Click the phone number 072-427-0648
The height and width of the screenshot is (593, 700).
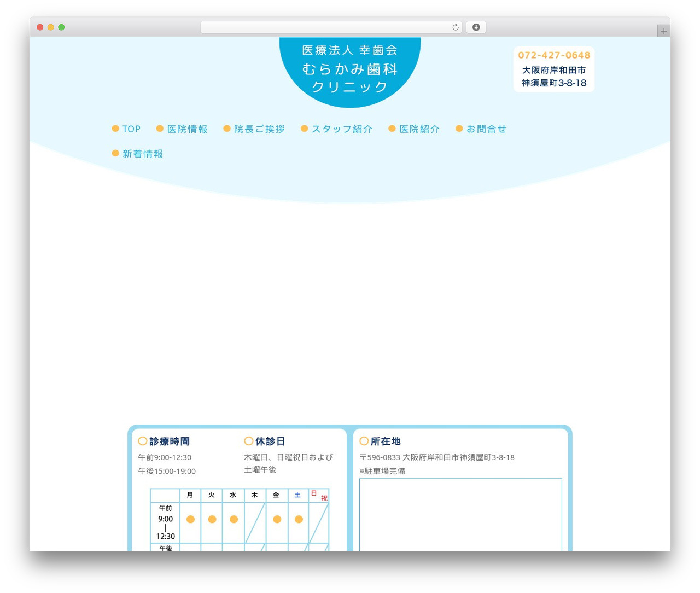554,55
